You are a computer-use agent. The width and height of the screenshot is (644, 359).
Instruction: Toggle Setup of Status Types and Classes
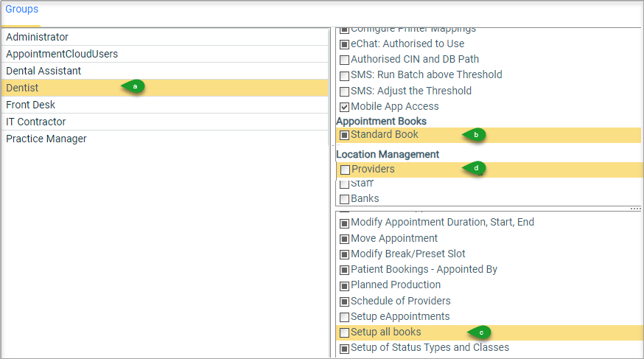point(345,349)
